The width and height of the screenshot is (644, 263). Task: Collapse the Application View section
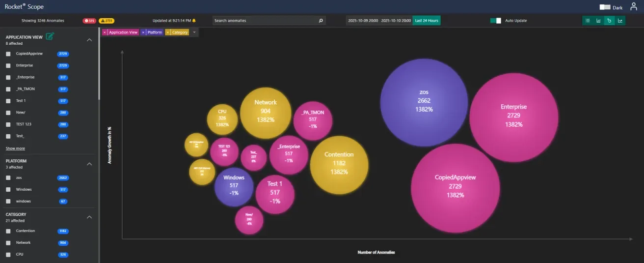coord(89,40)
